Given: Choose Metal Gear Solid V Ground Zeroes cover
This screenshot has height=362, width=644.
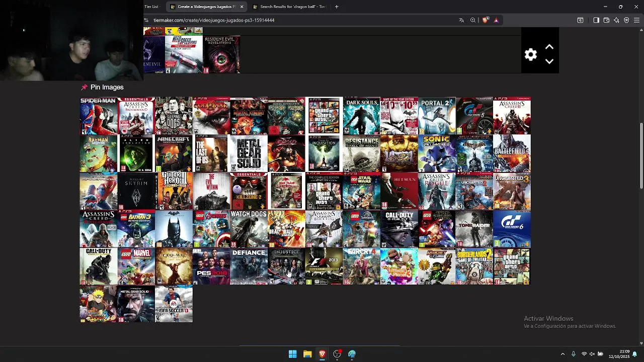Looking at the screenshot, I should pyautogui.click(x=136, y=304).
